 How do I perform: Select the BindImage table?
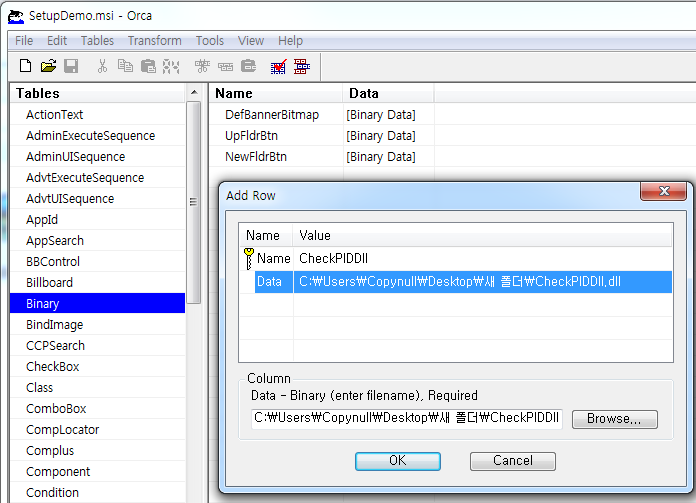(x=98, y=325)
